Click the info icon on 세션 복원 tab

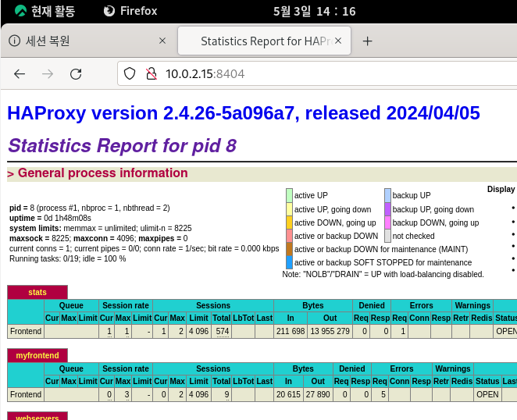pyautogui.click(x=14, y=41)
